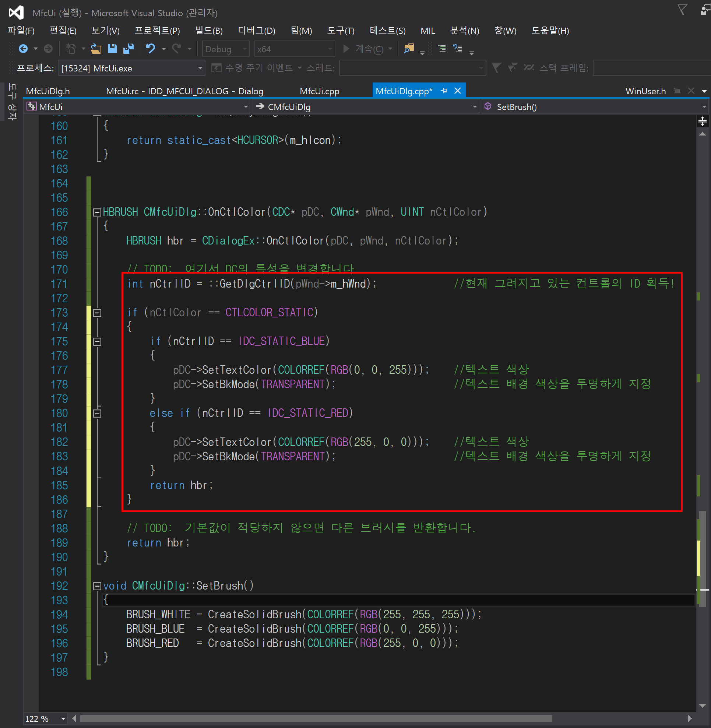Click the feedback funnel icon at top right

pos(682,10)
